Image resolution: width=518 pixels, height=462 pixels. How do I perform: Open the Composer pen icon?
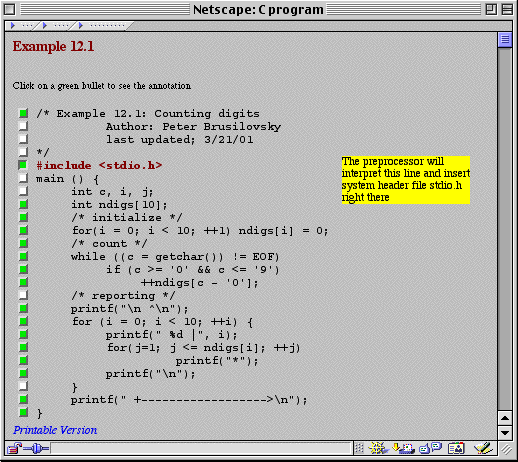tap(483, 448)
